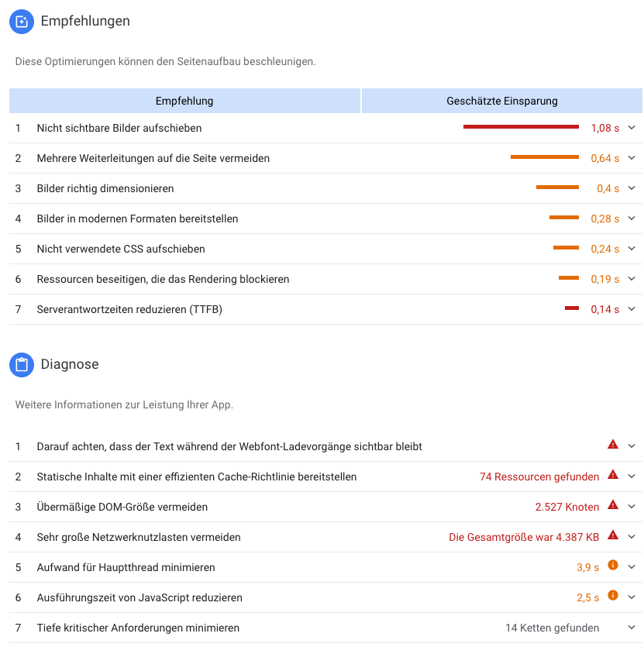The width and height of the screenshot is (644, 654).
Task: Click the Diagnose clipboard icon
Action: pos(22,364)
